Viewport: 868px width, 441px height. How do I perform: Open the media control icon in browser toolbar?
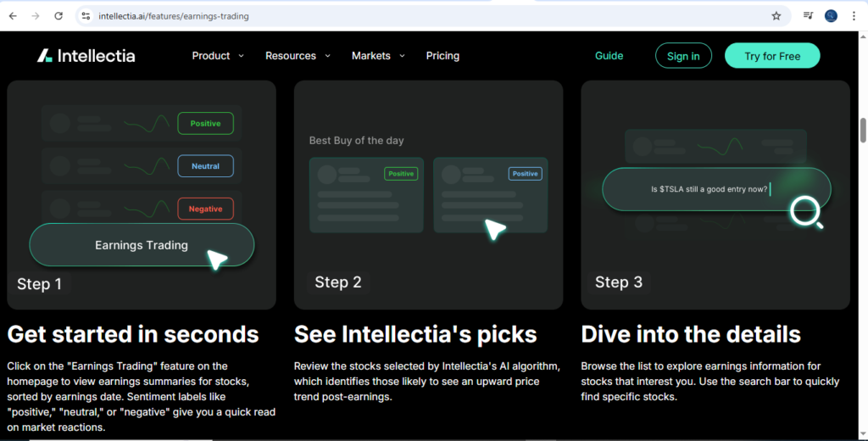808,16
